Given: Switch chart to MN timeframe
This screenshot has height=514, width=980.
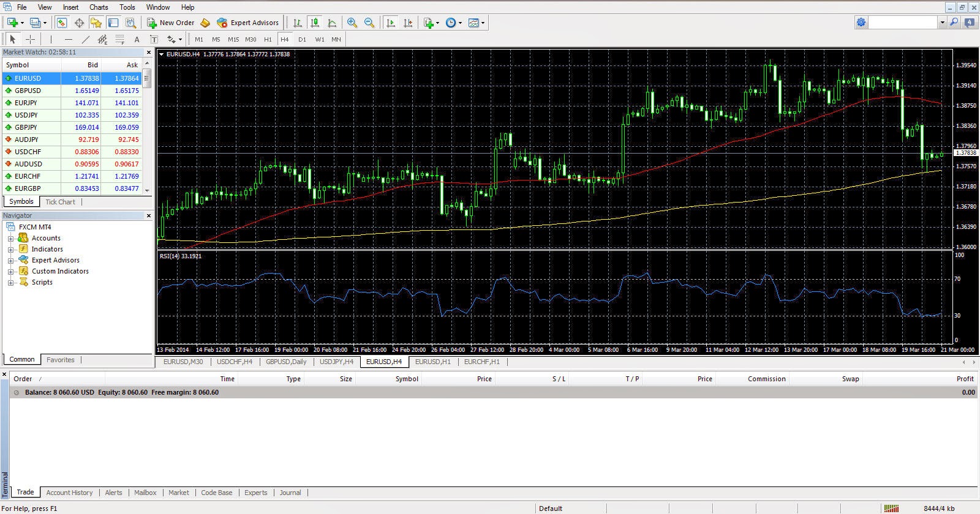Looking at the screenshot, I should pos(336,39).
